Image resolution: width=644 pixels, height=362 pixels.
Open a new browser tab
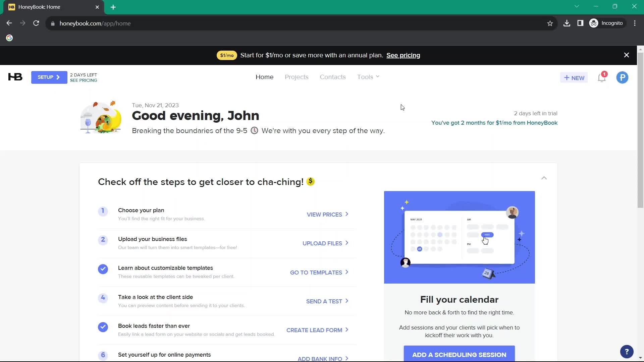click(x=113, y=7)
